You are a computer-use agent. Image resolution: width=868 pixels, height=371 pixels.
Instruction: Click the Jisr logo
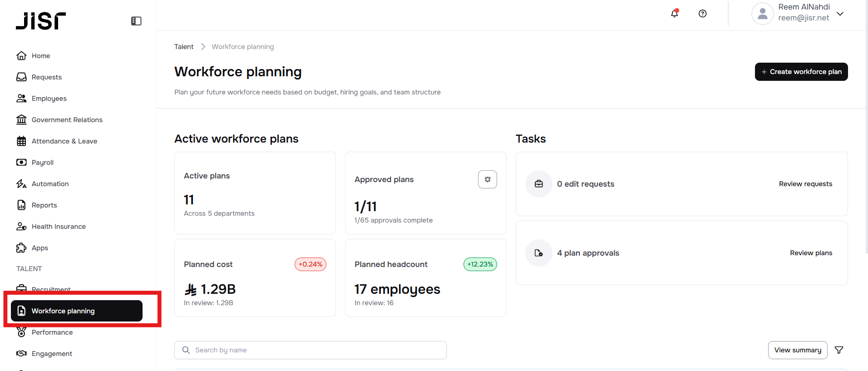(x=41, y=21)
